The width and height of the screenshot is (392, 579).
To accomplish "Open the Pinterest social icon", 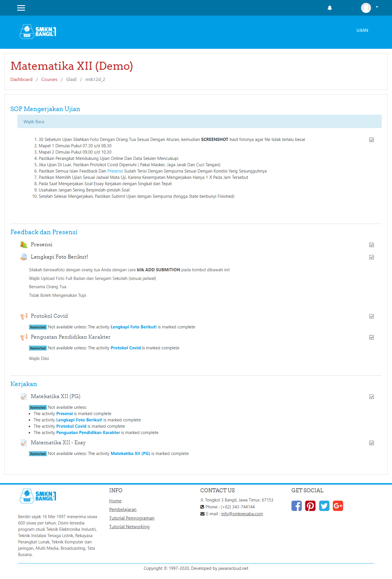I will (x=310, y=506).
